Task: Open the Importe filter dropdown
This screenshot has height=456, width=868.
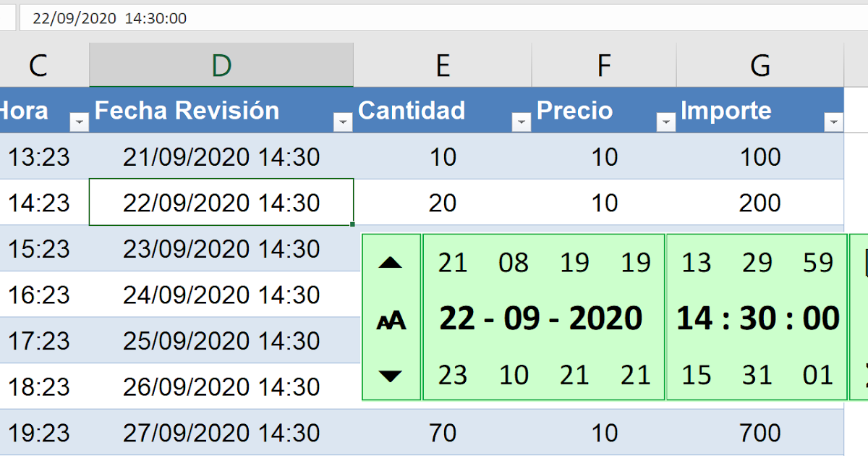Action: 833,123
